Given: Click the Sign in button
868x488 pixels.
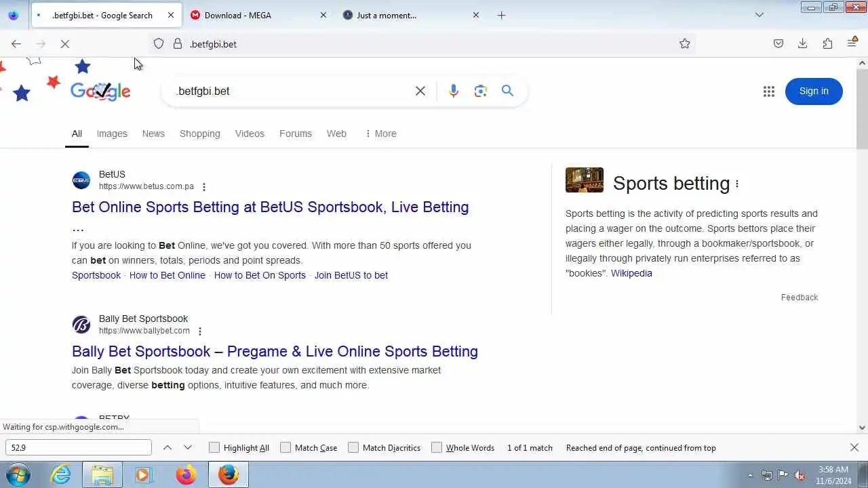Looking at the screenshot, I should pos(814,91).
